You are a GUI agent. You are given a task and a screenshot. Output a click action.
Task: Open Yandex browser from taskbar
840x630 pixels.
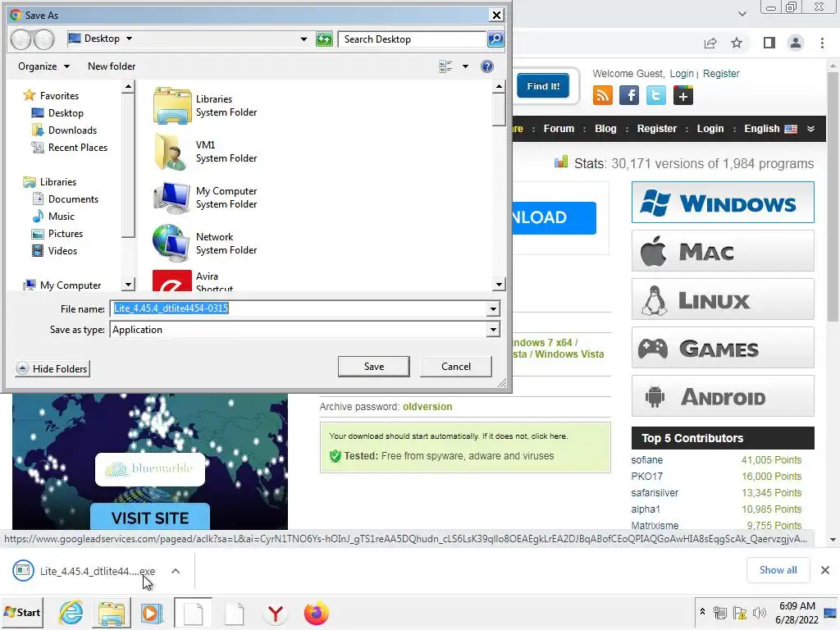click(276, 613)
